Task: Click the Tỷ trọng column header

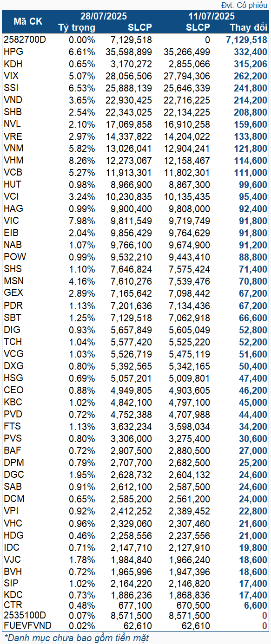Action: pyautogui.click(x=77, y=27)
